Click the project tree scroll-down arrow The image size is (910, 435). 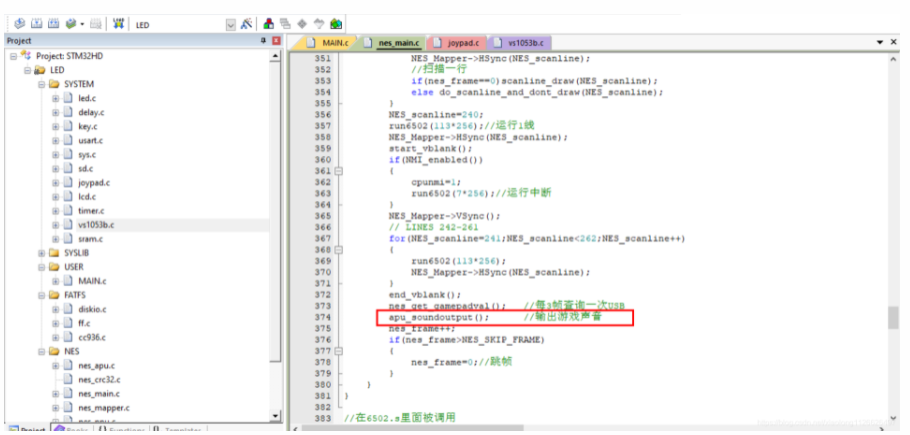tap(276, 416)
